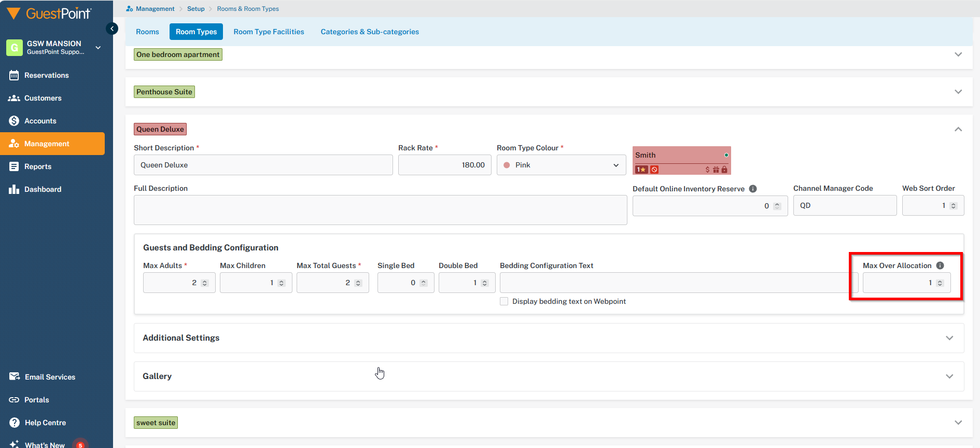Open the Management sidebar menu item
The height and width of the screenshot is (448, 980).
pyautogui.click(x=52, y=144)
